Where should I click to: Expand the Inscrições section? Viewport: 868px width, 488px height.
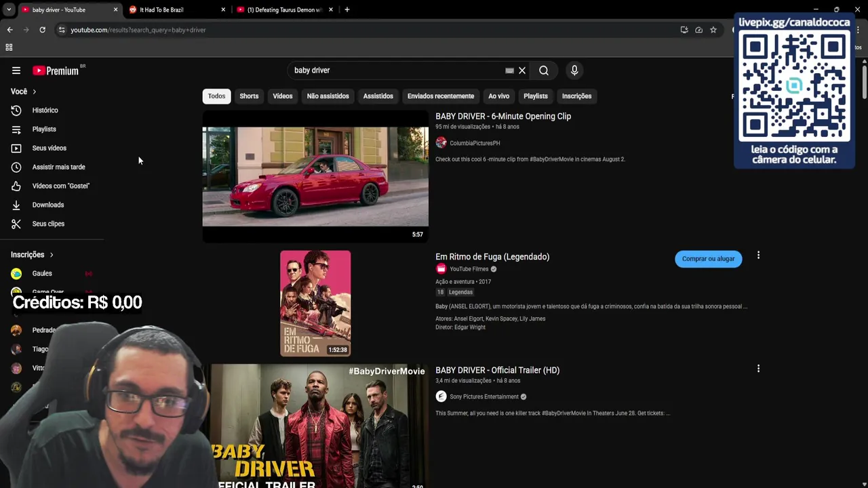pyautogui.click(x=32, y=255)
